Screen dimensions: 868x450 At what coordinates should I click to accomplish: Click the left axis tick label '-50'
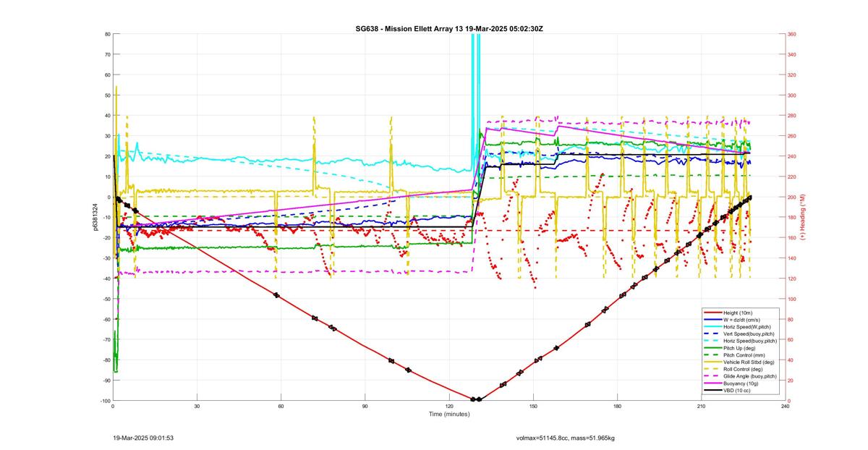tap(106, 299)
